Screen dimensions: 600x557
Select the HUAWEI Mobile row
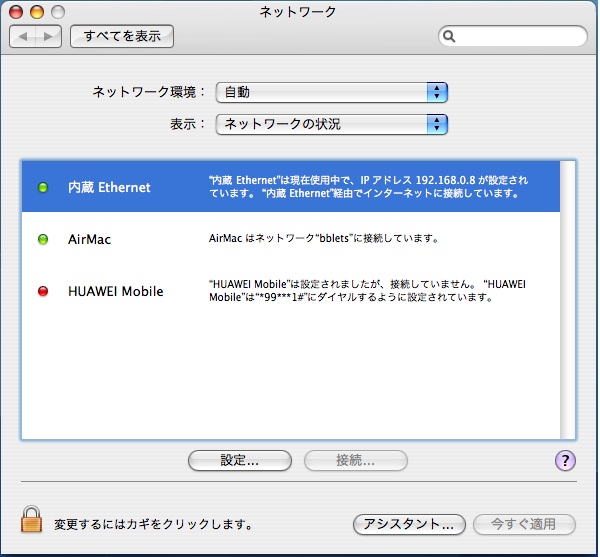click(291, 291)
